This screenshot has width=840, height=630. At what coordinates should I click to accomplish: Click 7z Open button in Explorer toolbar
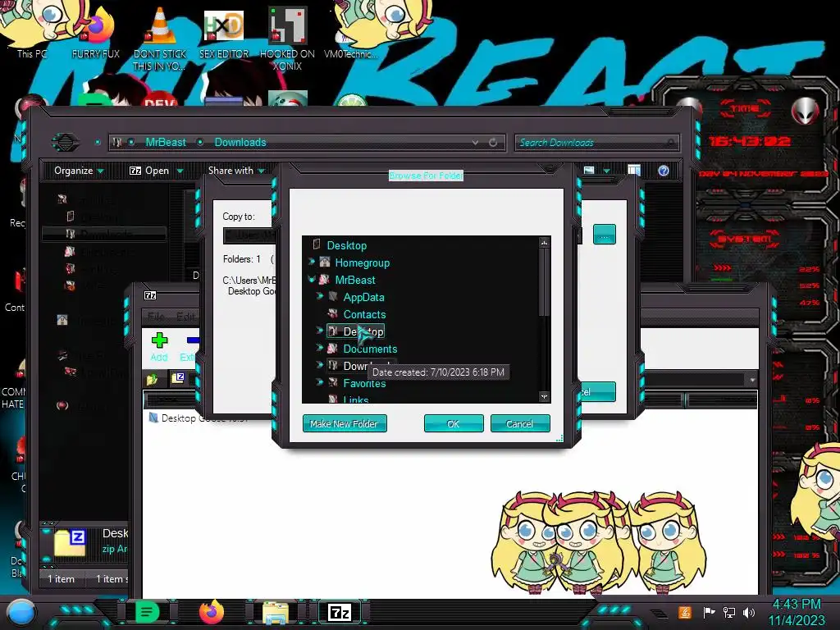coord(149,171)
